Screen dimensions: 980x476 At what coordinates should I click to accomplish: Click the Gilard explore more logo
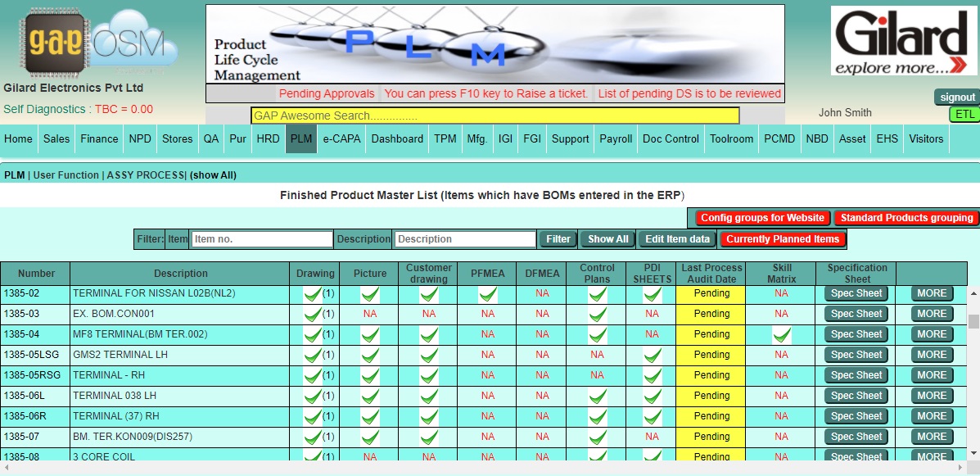902,41
